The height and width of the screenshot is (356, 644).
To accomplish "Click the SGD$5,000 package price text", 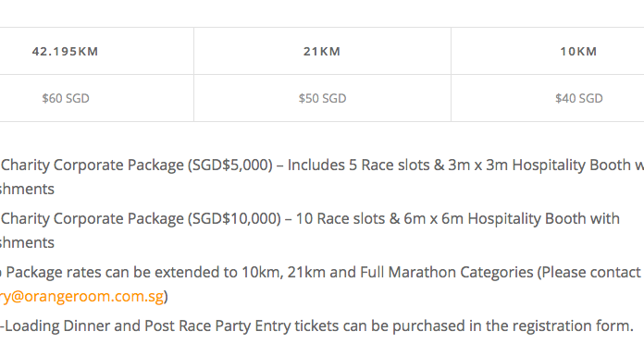I will click(x=230, y=166).
